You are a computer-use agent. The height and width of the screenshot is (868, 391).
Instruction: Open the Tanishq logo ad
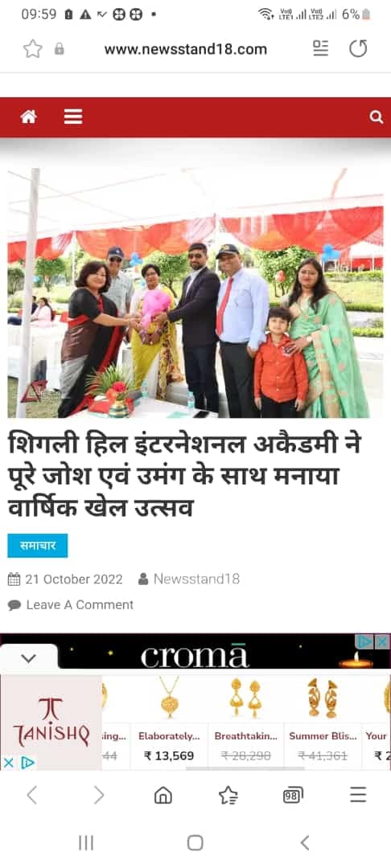coord(51,722)
